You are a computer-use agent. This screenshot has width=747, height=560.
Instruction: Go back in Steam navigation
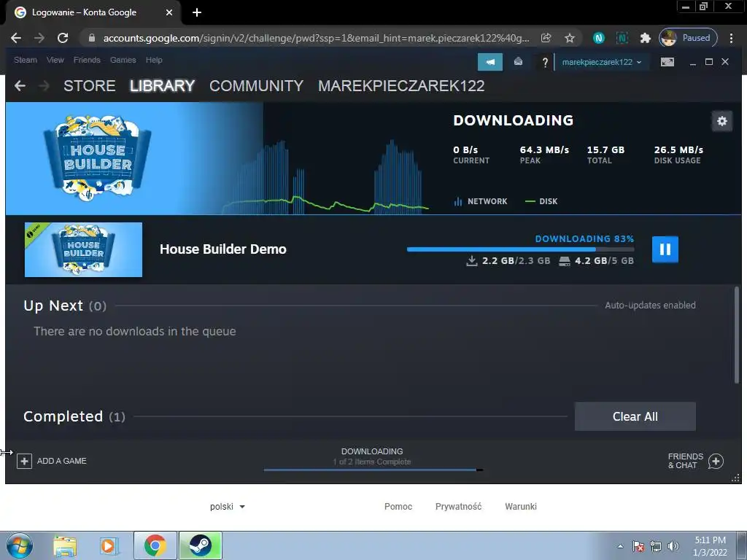pyautogui.click(x=20, y=86)
